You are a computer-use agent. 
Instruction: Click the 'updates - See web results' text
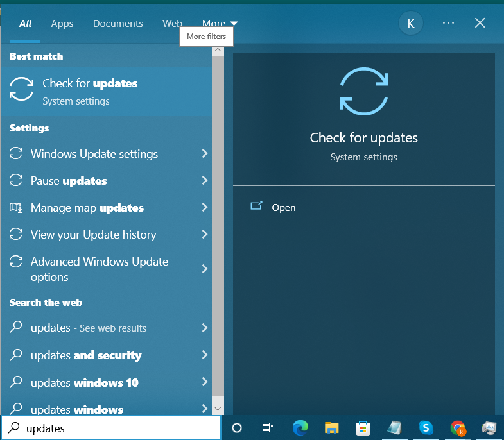click(x=89, y=328)
